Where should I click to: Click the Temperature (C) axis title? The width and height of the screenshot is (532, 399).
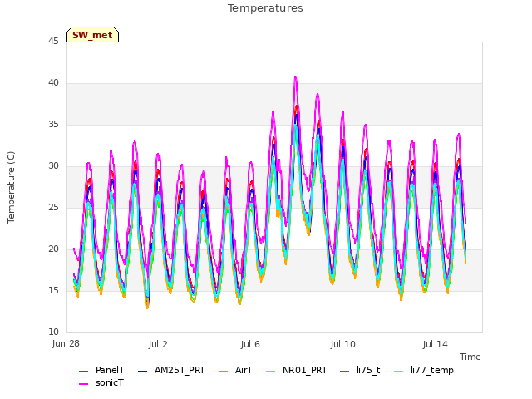click(11, 187)
